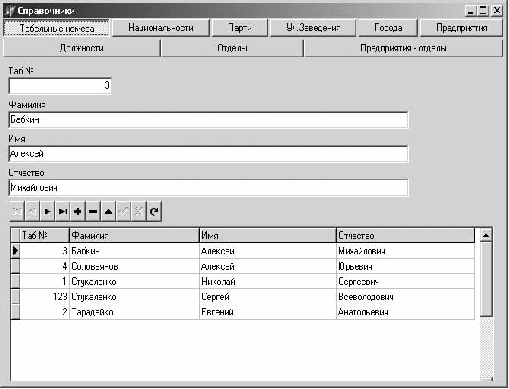The image size is (509, 389).
Task: Switch to the Отделы tab
Action: tap(232, 48)
